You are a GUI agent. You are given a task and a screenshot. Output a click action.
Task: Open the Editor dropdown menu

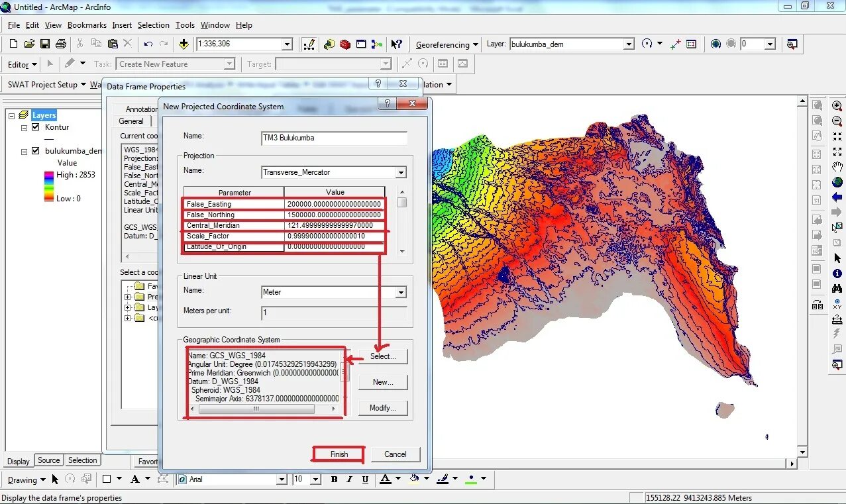23,64
